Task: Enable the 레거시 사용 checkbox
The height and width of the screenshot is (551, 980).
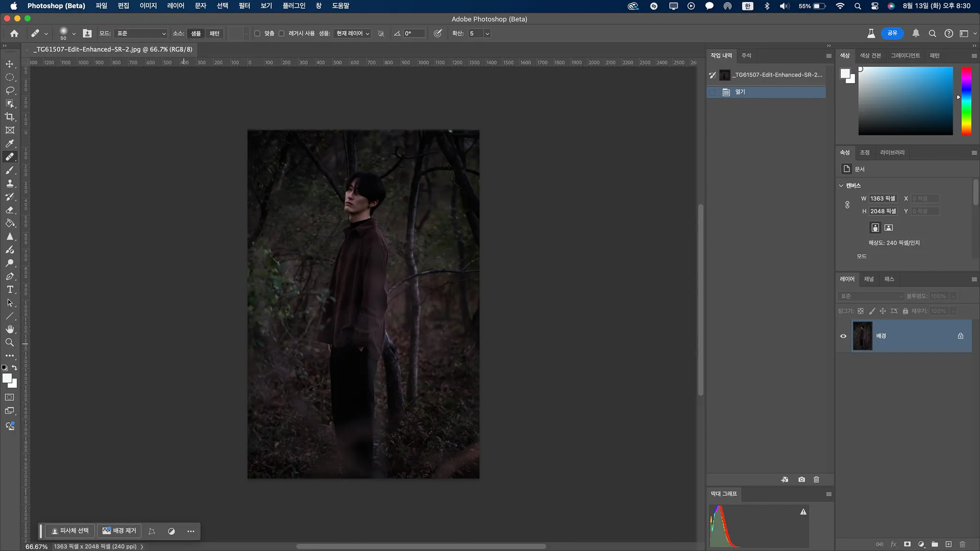Action: click(281, 33)
